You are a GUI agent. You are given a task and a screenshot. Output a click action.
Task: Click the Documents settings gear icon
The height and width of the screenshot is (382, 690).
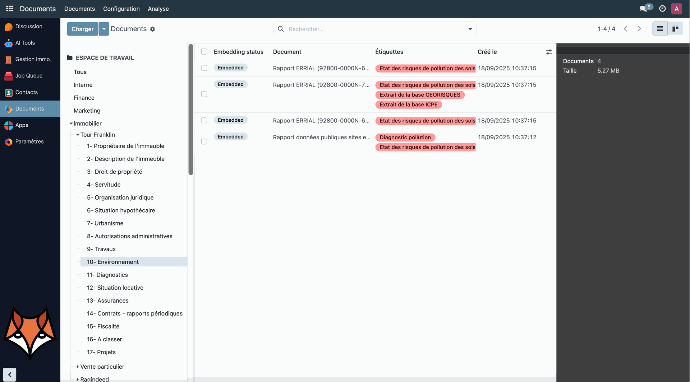[x=153, y=29]
